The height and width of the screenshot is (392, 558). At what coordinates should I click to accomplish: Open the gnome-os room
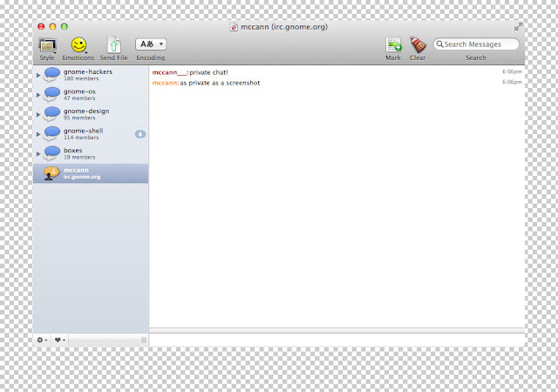pyautogui.click(x=91, y=95)
